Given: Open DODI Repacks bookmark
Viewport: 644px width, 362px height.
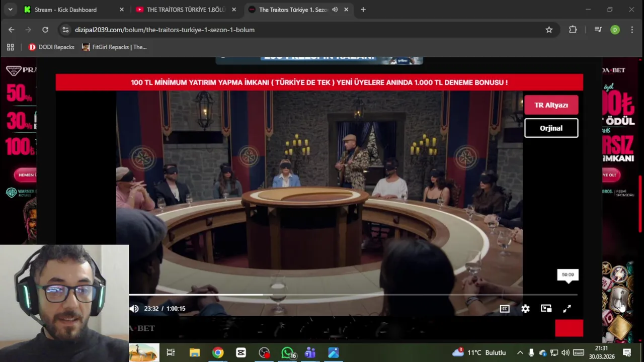Looking at the screenshot, I should point(51,47).
